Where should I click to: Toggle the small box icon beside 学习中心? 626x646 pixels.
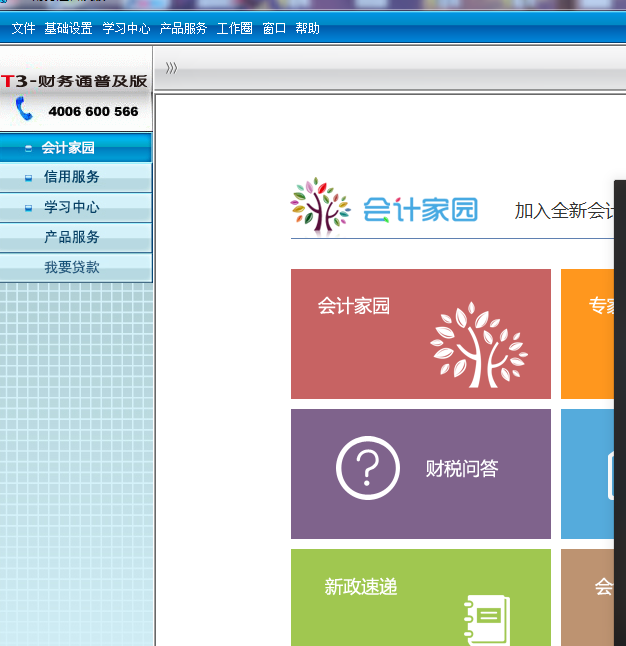click(x=28, y=208)
